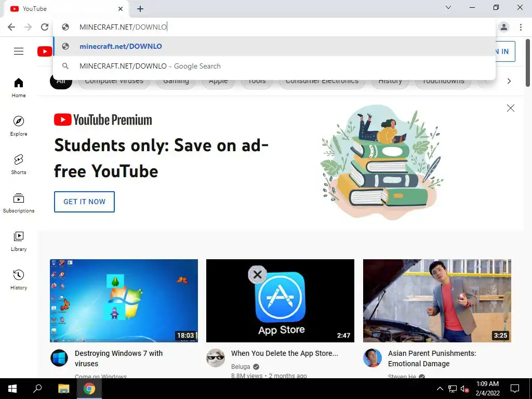This screenshot has height=399, width=532.
Task: Close the YouTube tab
Action: (x=121, y=9)
